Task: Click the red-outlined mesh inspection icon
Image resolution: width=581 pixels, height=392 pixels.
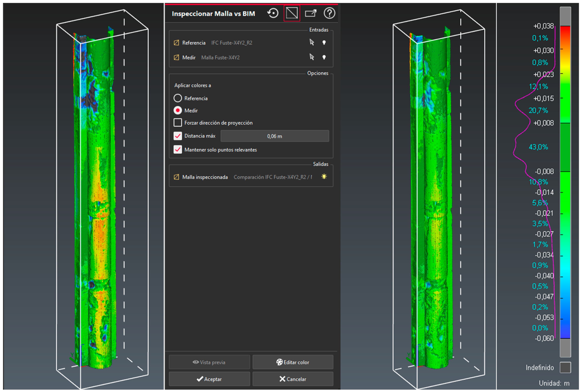Action: tap(292, 13)
